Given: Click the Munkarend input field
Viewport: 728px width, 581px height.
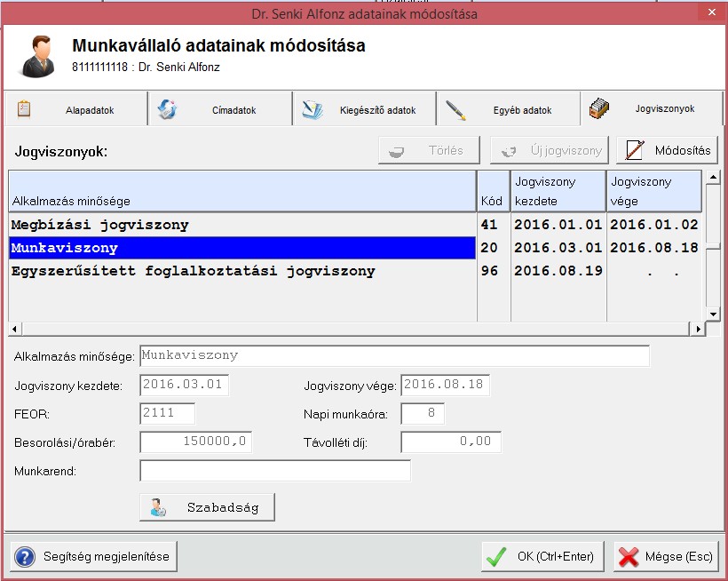Looking at the screenshot, I should 275,471.
